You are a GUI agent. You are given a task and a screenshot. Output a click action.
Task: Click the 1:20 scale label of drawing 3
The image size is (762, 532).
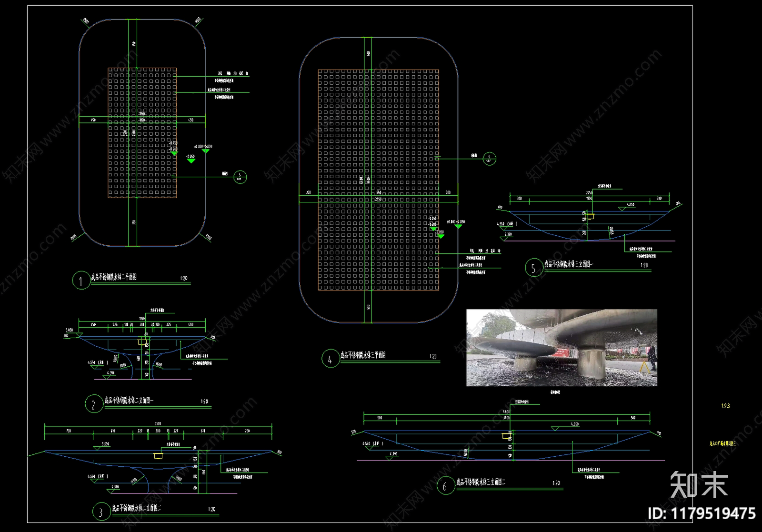[212, 509]
